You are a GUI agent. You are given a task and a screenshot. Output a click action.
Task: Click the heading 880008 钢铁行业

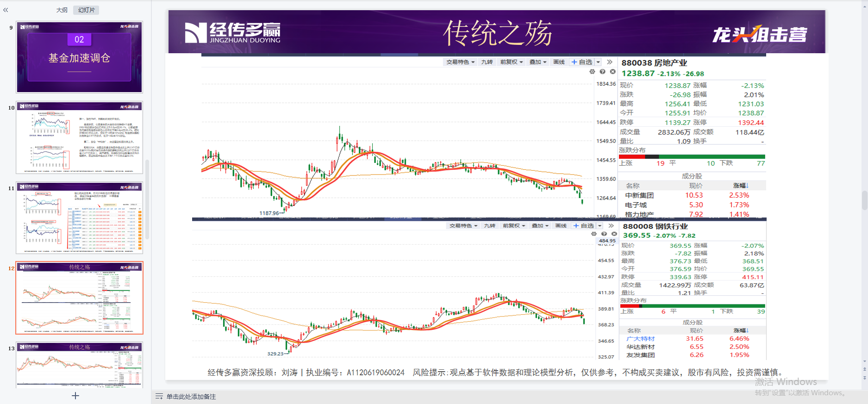tap(656, 226)
